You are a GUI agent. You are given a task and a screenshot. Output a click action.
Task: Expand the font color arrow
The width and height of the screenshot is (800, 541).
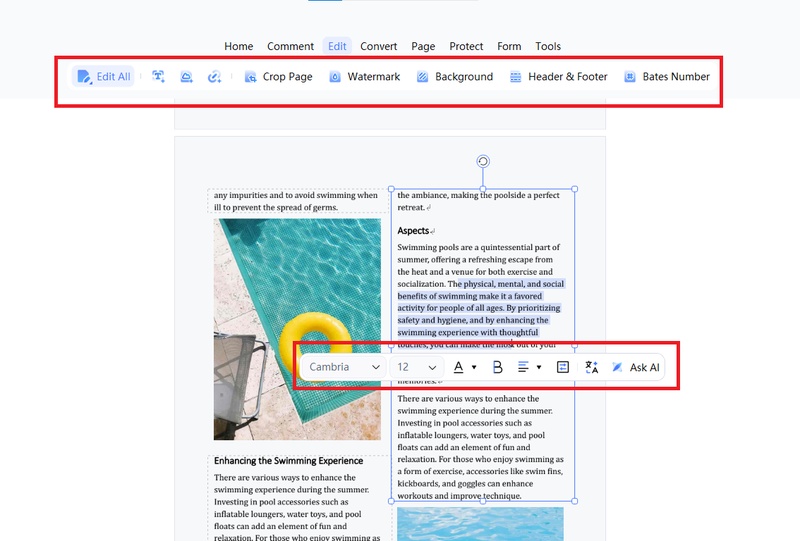[474, 367]
